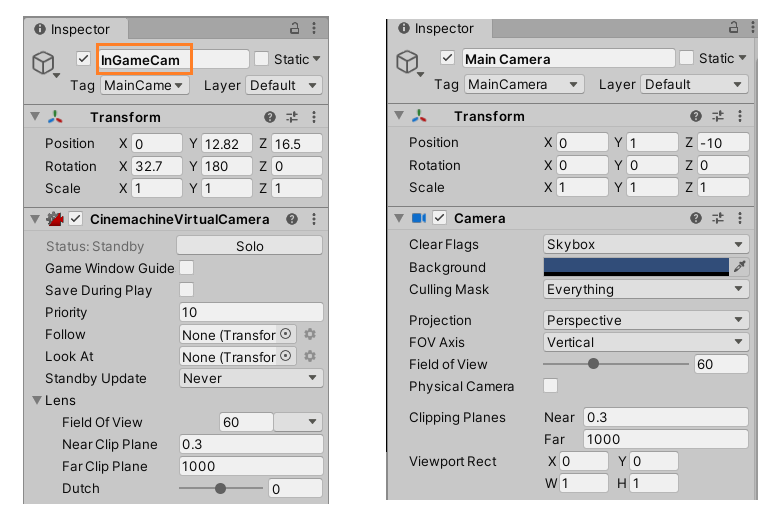773x509 pixels.
Task: Pick Background color with eyedropper icon
Action: 740,267
